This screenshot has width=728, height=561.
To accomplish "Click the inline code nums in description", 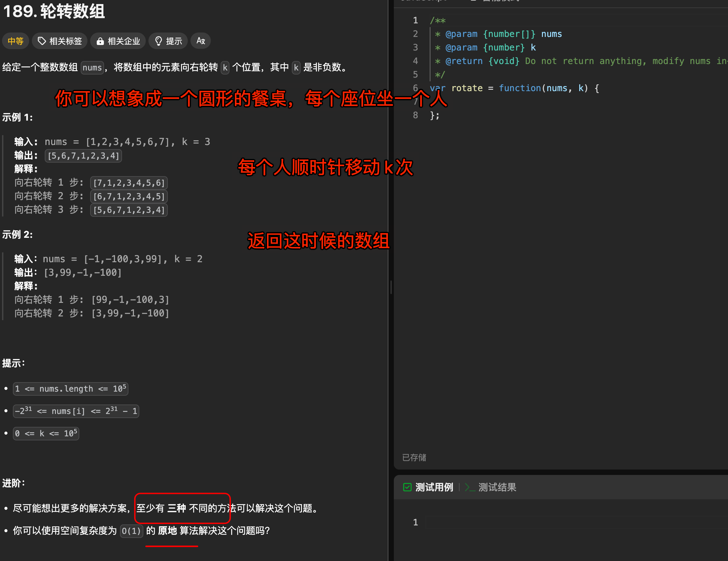I will pos(92,67).
